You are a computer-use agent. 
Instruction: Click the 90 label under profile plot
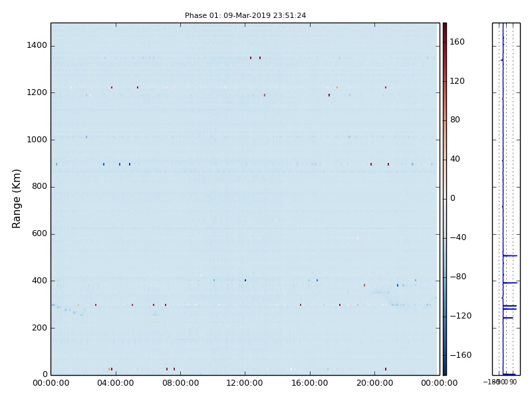coord(513,382)
